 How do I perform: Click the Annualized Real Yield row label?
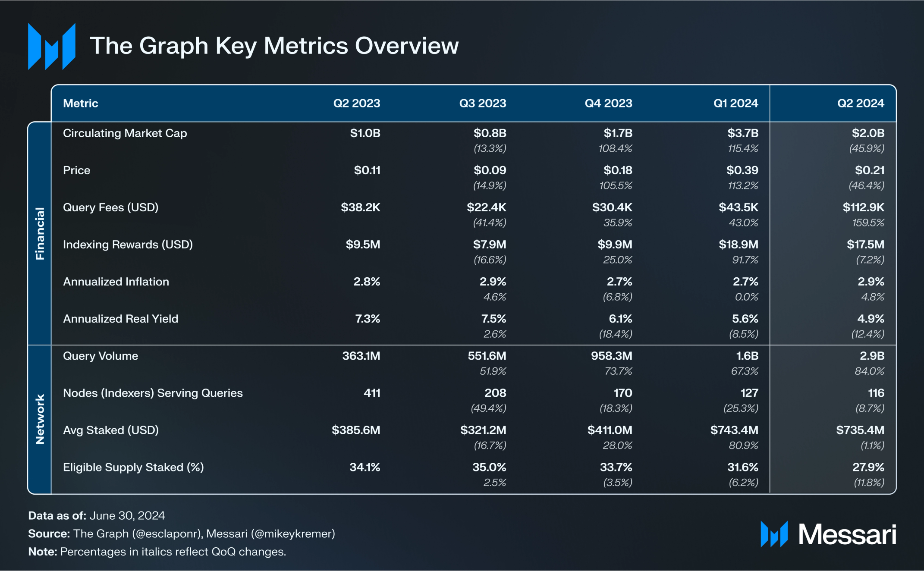click(120, 319)
